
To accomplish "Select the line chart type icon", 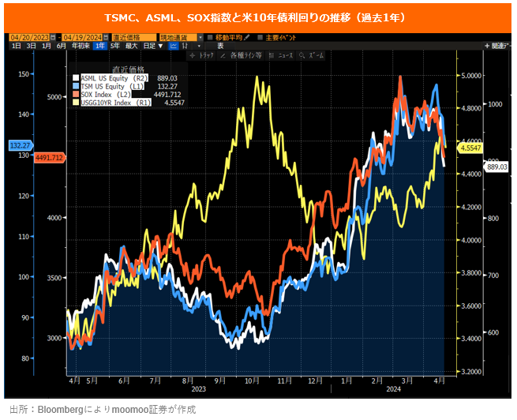I will tap(174, 46).
